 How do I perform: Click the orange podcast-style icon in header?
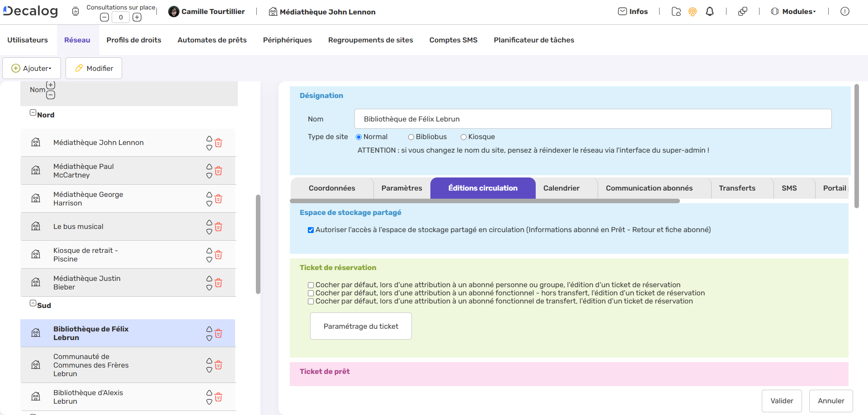692,12
